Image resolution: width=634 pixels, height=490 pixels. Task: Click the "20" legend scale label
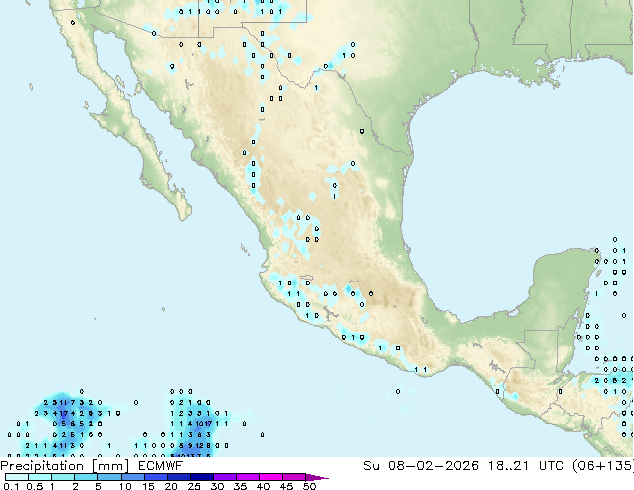[x=171, y=486]
